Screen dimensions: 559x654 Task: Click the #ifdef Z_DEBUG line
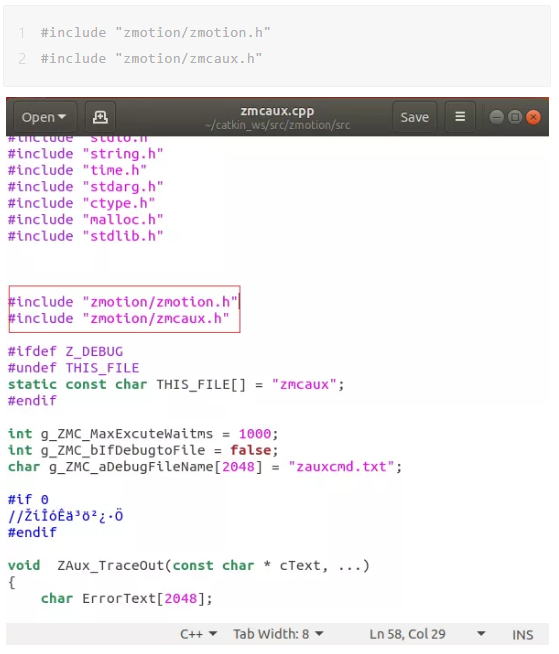coord(65,351)
